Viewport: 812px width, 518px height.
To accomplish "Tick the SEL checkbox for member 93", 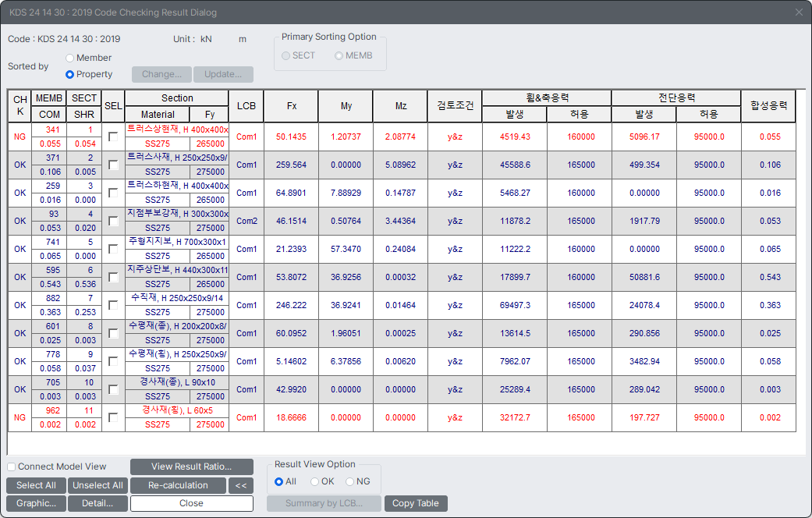I will click(x=113, y=222).
